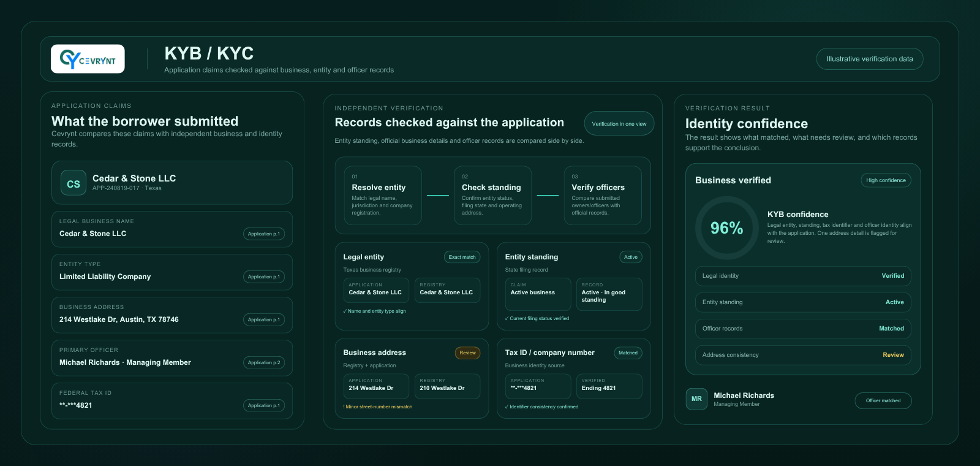
Task: Click the Application 214 Westlake Dr value
Action: pyautogui.click(x=377, y=386)
